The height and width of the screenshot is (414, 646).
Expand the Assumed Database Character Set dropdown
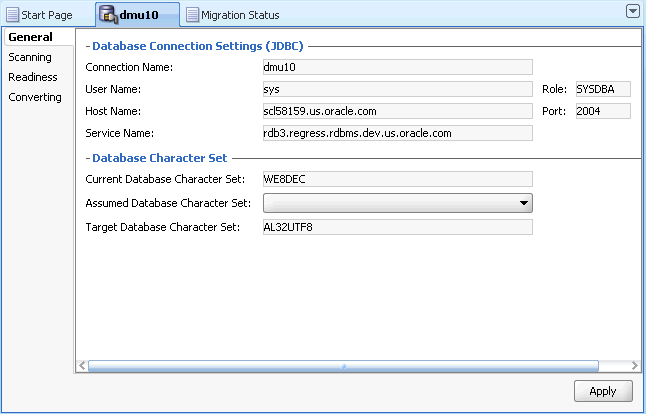[x=524, y=203]
